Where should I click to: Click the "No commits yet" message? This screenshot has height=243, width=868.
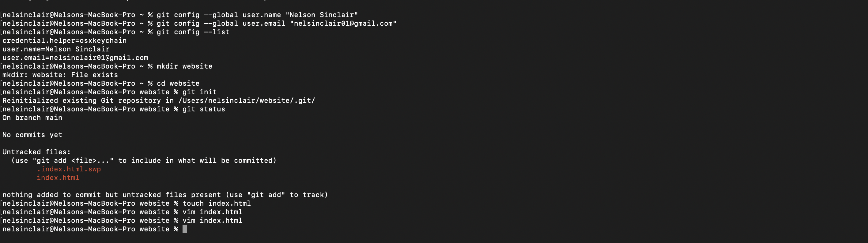pos(32,135)
